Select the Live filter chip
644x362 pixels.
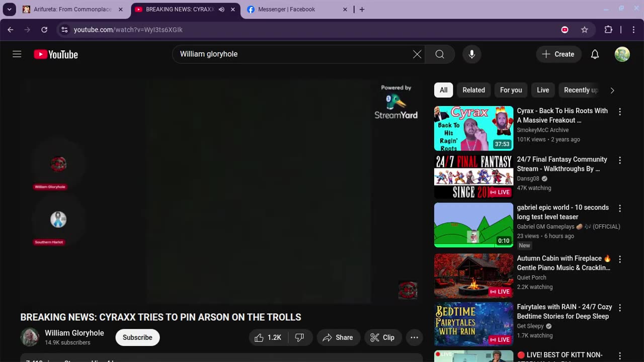543,90
